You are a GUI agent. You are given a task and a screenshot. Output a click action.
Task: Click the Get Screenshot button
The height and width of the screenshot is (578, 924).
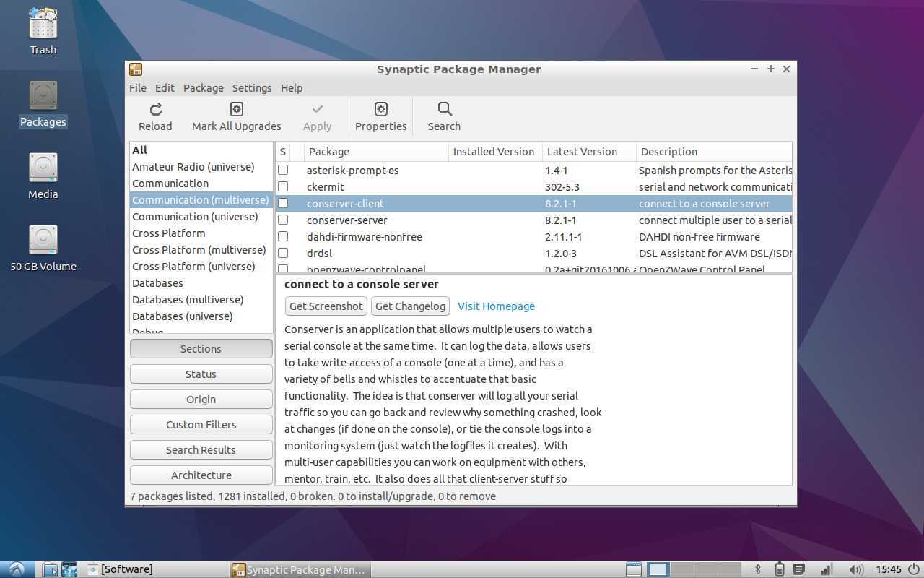326,306
